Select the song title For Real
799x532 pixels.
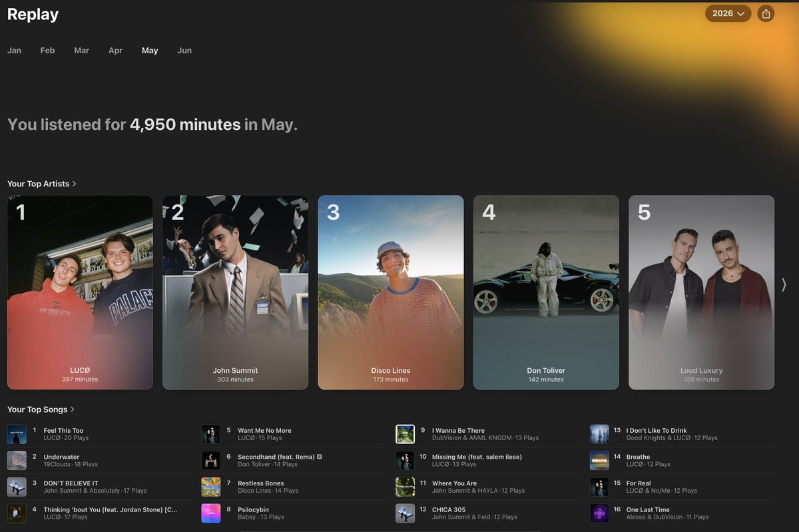pos(639,483)
